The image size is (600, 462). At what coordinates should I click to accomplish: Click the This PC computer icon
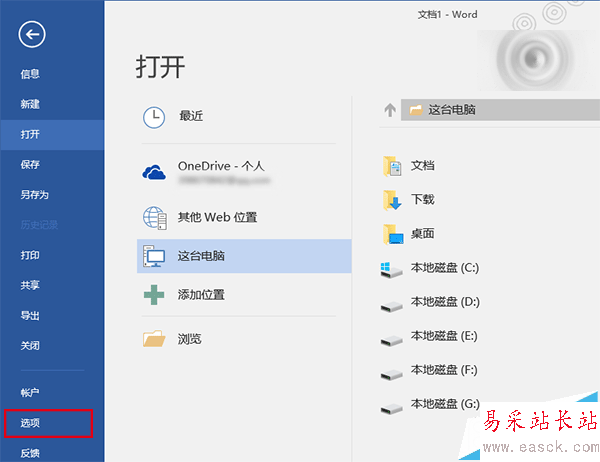point(154,256)
